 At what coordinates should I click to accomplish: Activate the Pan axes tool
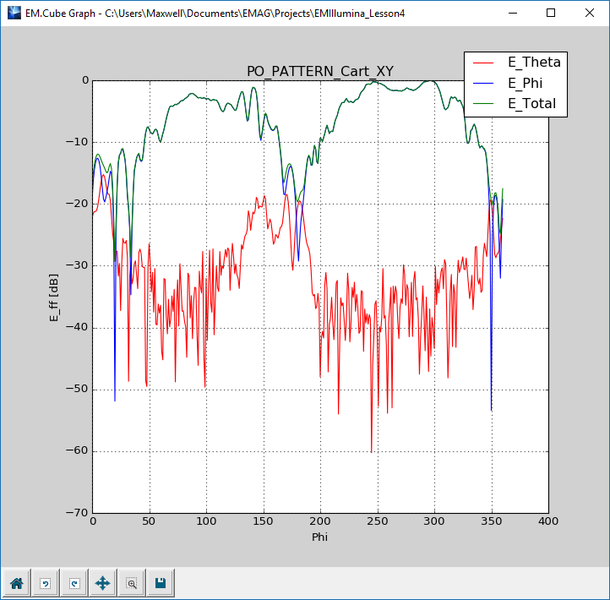coord(102,583)
